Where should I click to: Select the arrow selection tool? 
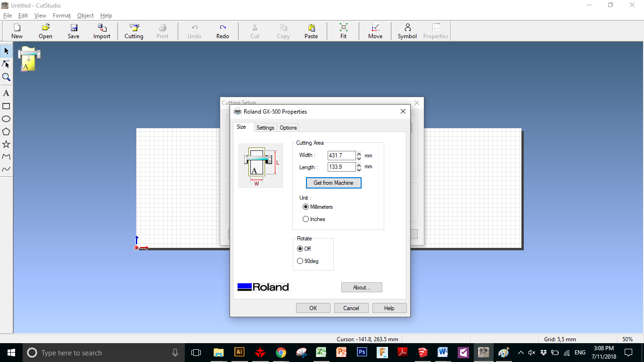pyautogui.click(x=6, y=51)
